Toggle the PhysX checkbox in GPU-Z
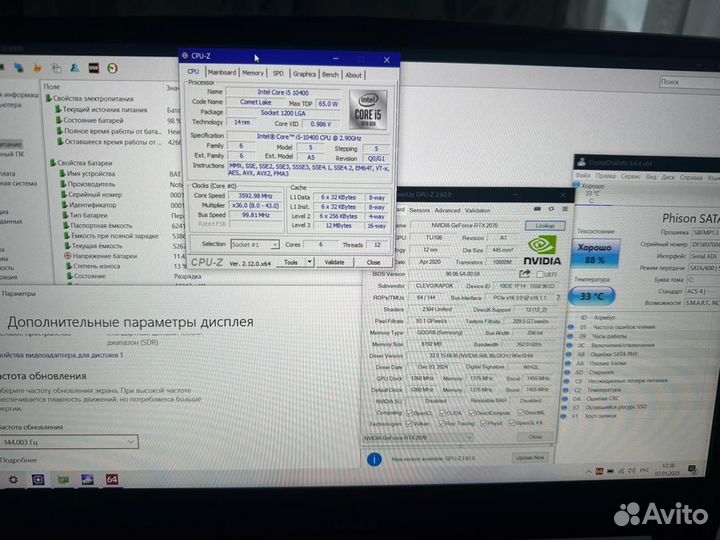 pyautogui.click(x=483, y=423)
